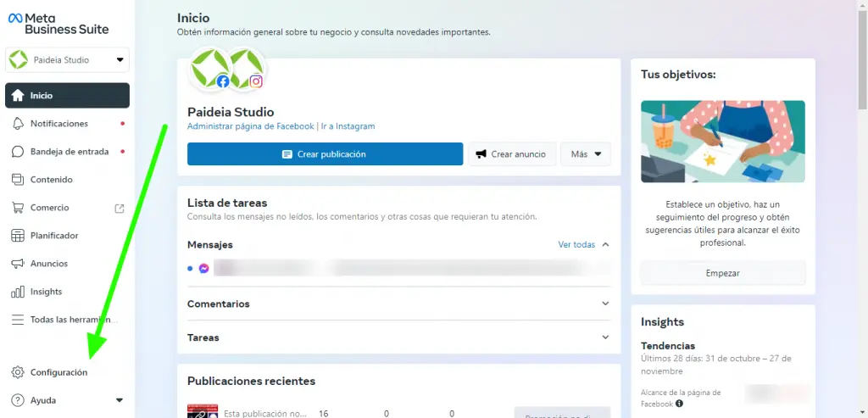Click the Insights bar chart icon
The height and width of the screenshot is (418, 868).
(x=18, y=291)
